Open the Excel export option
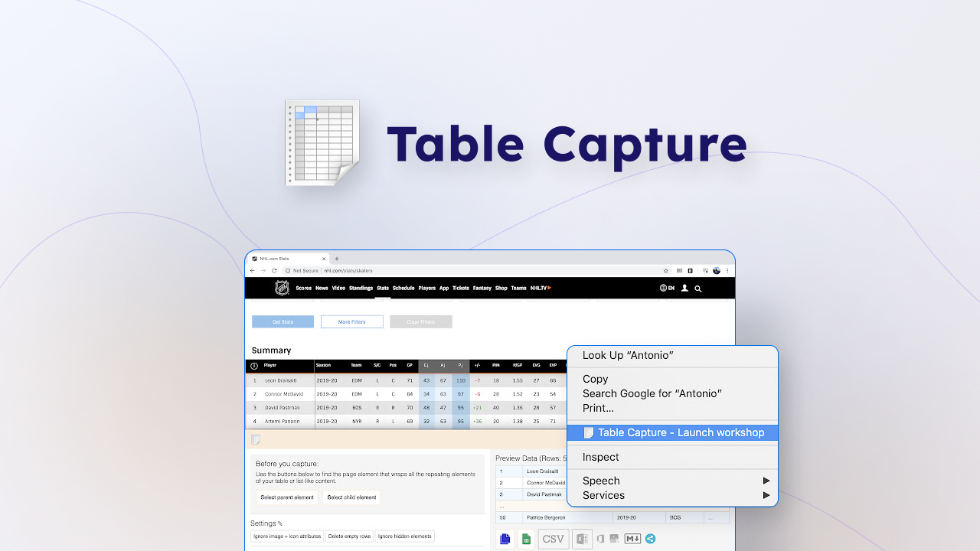Screen dimensions: 980x551 582,538
